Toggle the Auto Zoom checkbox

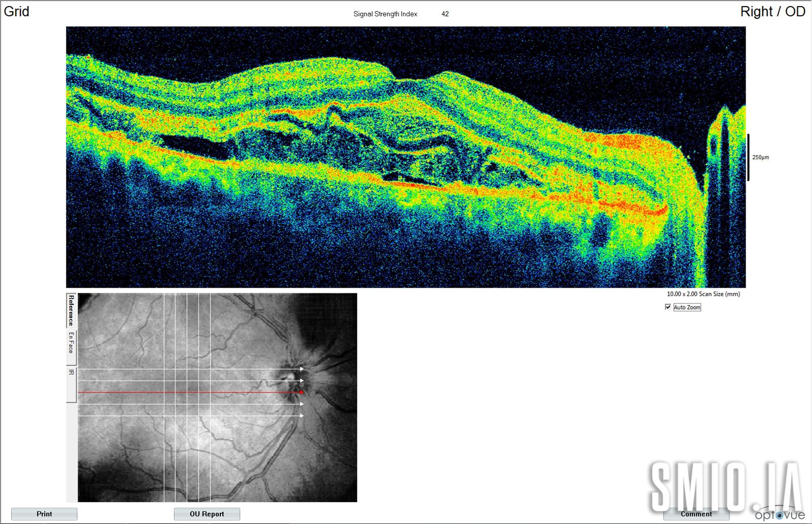tap(668, 307)
